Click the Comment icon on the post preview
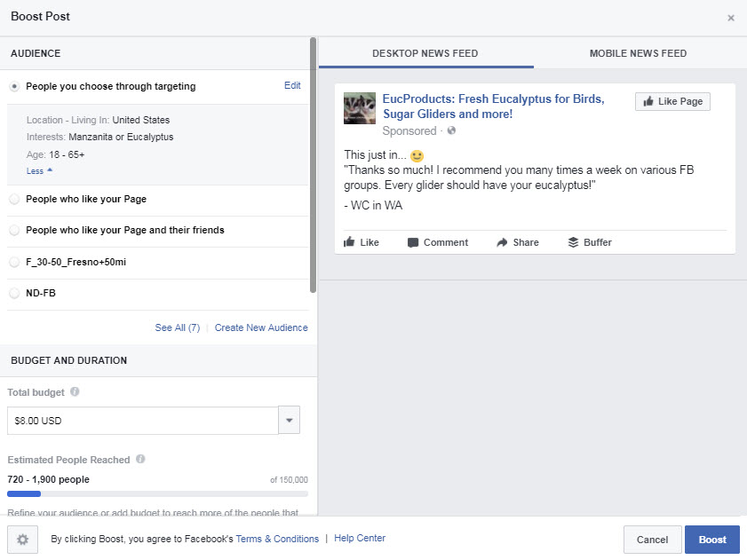 [413, 242]
